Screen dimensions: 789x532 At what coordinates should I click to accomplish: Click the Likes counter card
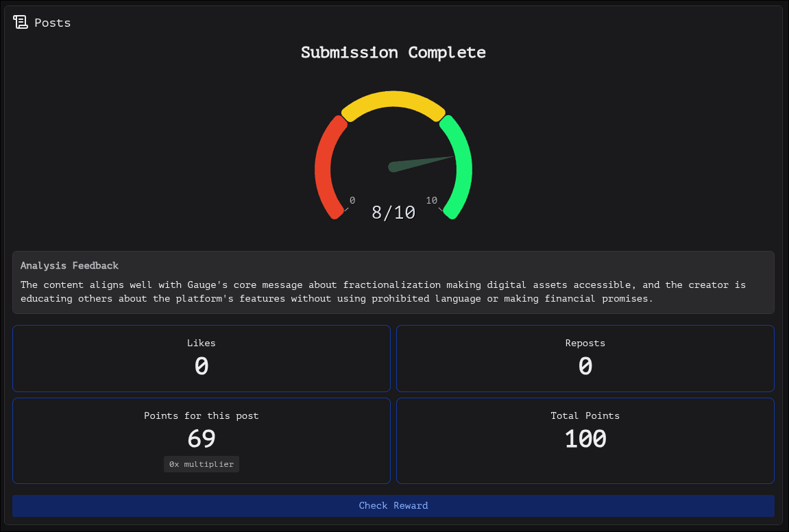pyautogui.click(x=201, y=358)
